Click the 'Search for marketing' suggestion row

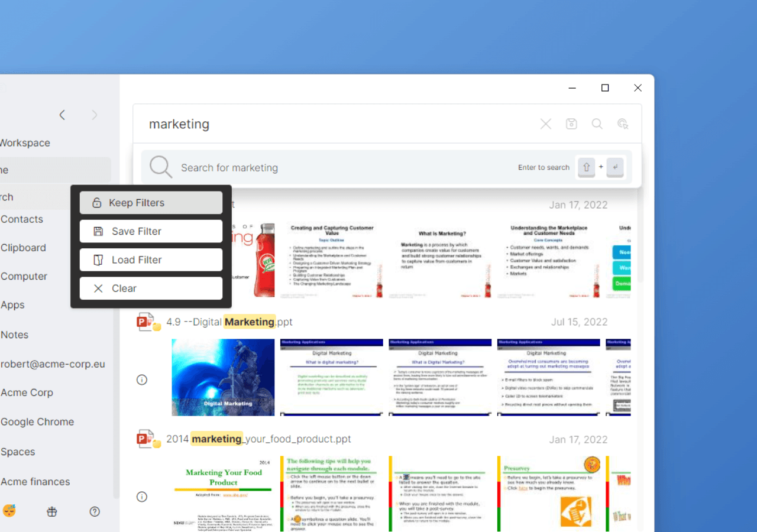click(387, 167)
